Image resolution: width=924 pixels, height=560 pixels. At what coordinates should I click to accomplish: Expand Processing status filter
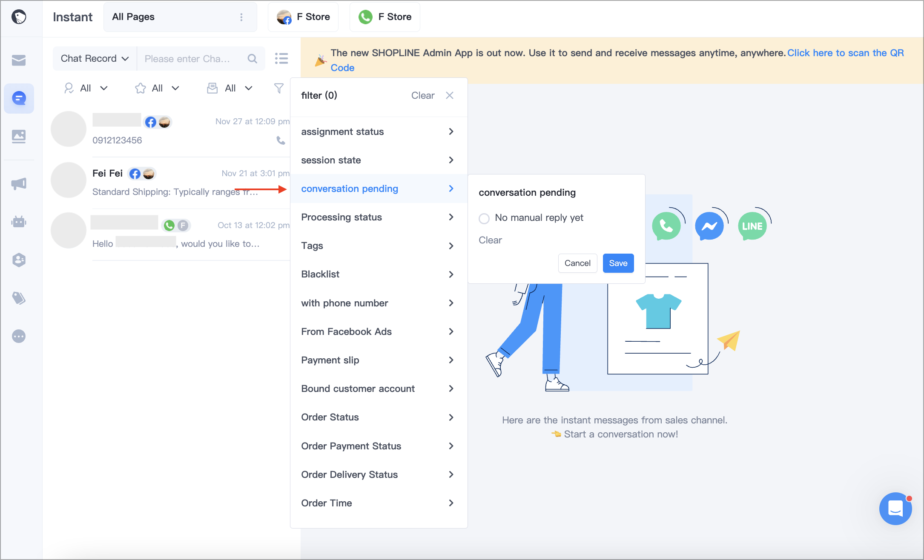379,217
